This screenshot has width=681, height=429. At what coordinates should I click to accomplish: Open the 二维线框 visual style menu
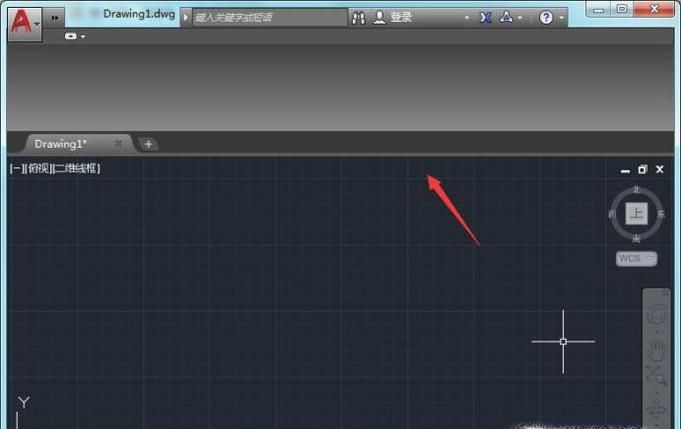[76, 169]
